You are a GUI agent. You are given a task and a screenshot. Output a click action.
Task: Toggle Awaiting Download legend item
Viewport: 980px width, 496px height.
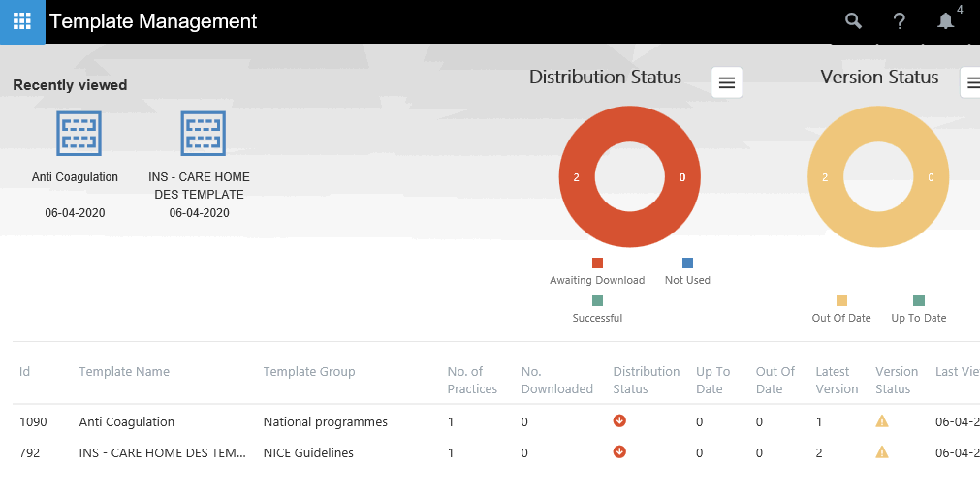[x=597, y=271]
